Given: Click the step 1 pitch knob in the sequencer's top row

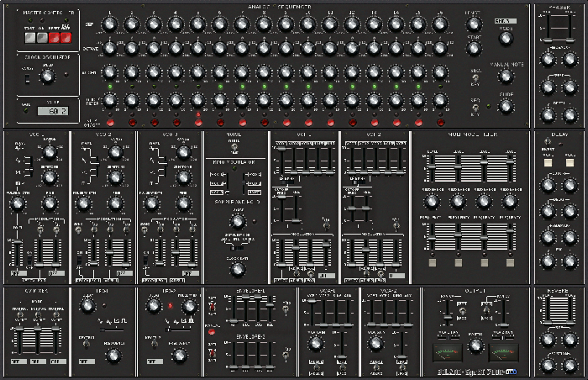Looking at the screenshot, I should click(x=109, y=24).
